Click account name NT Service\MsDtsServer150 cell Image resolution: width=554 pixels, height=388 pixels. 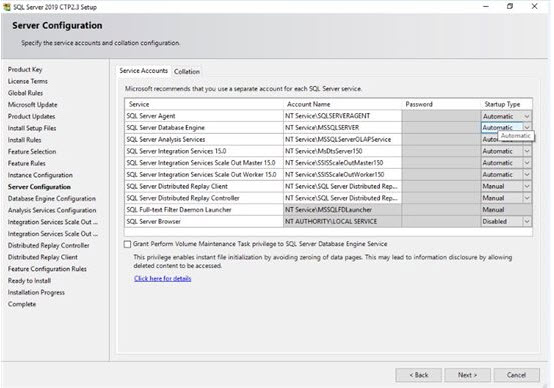[342, 151]
